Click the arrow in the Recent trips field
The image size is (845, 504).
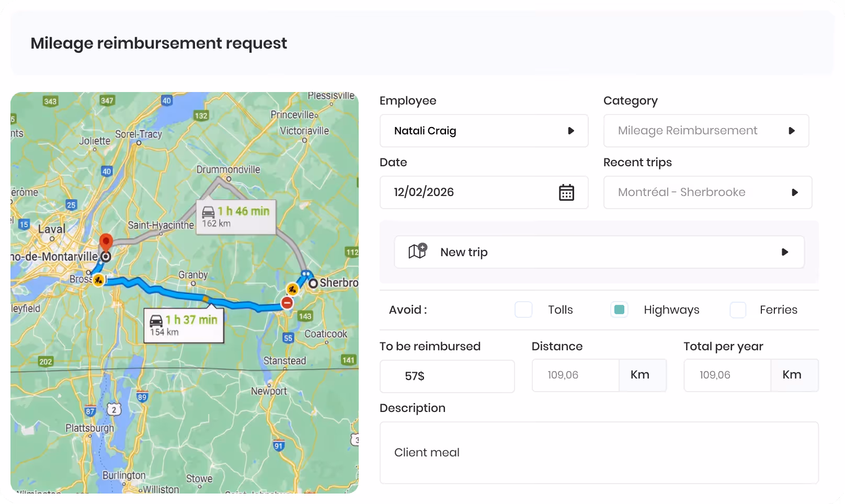795,192
